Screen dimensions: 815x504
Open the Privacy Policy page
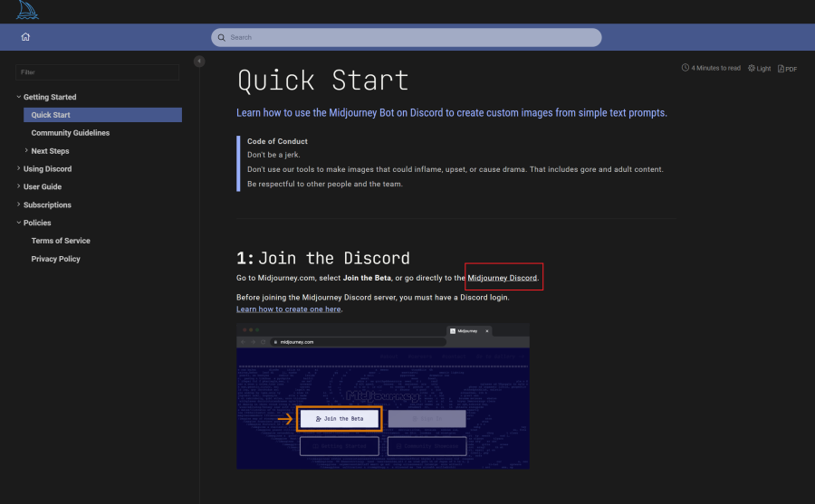click(55, 259)
